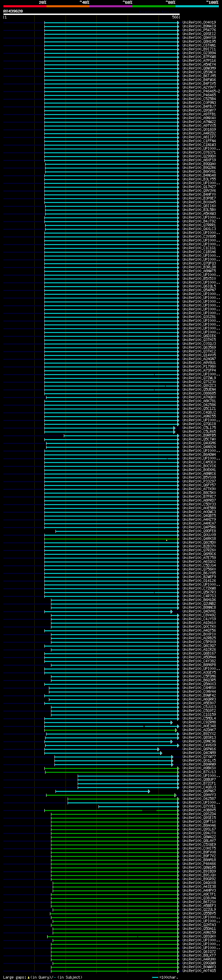The height and width of the screenshot is (980, 222).
Task: Click the =100char. scale legend
Action: click(x=165, y=977)
